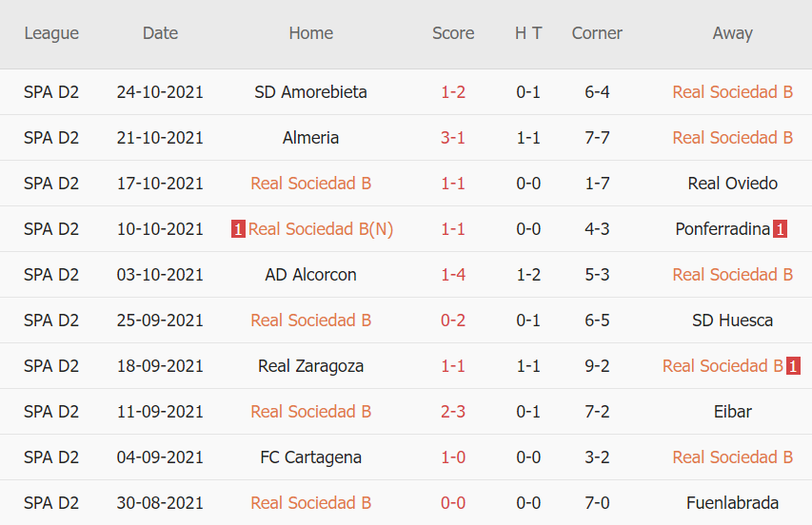The height and width of the screenshot is (525, 812).
Task: Open Fuenlabrada team page
Action: [732, 503]
